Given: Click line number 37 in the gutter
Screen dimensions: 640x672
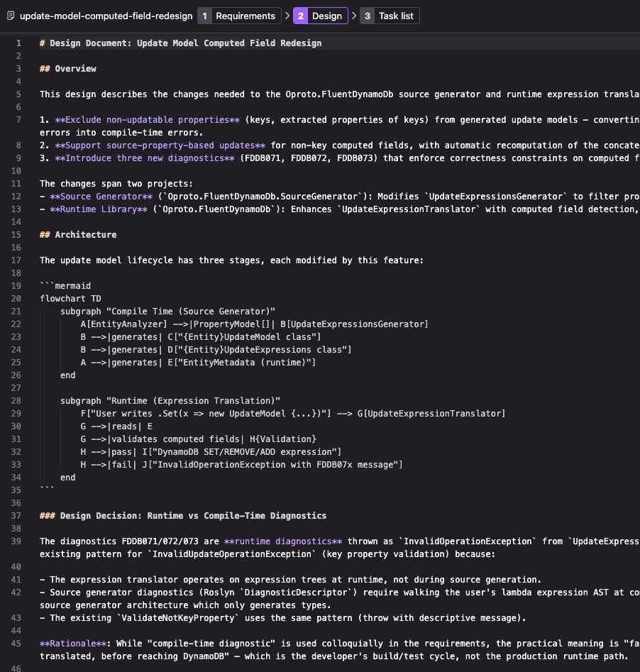Looking at the screenshot, I should tap(16, 516).
